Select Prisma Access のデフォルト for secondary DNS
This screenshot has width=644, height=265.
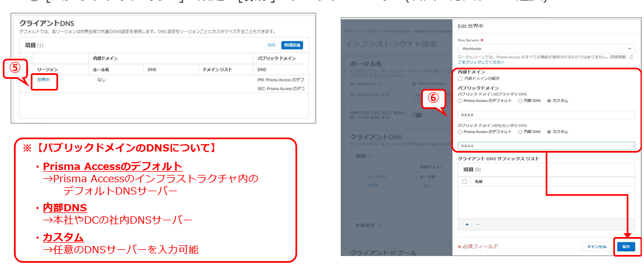pos(460,132)
